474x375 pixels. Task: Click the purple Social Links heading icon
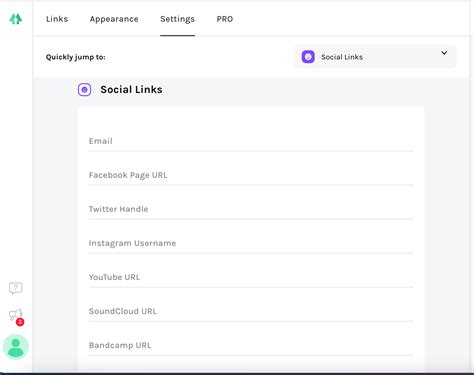[84, 90]
